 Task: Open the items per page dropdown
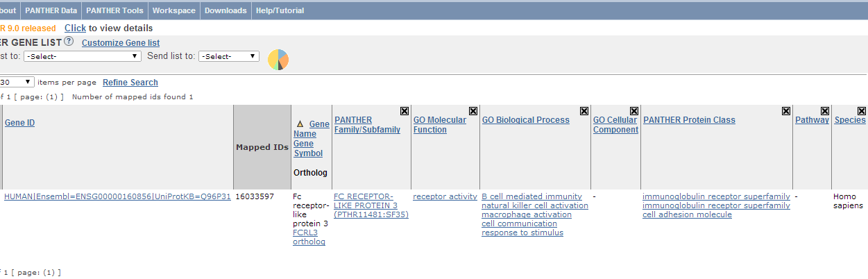pos(17,82)
